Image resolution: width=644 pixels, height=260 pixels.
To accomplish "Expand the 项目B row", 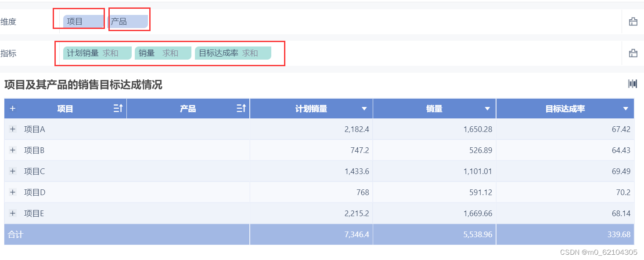I will (x=13, y=150).
